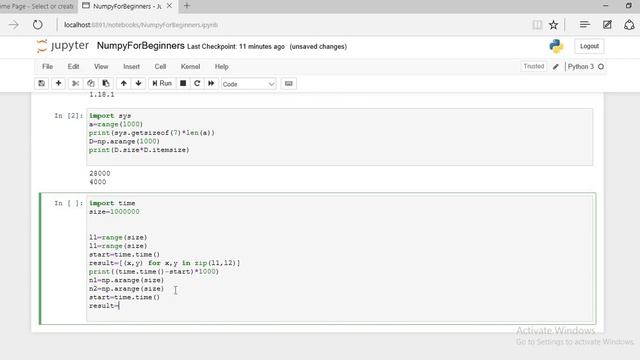The width and height of the screenshot is (640, 360).
Task: Click the Logout button
Action: point(589,46)
